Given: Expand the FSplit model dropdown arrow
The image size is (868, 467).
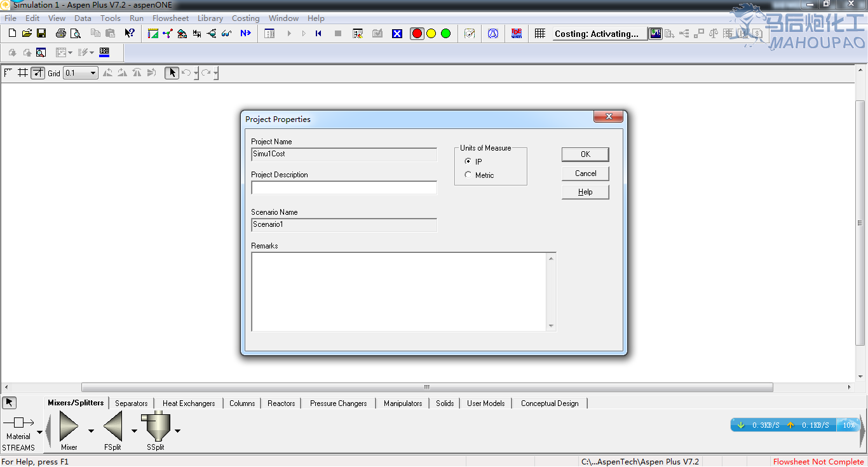Looking at the screenshot, I should pyautogui.click(x=134, y=431).
